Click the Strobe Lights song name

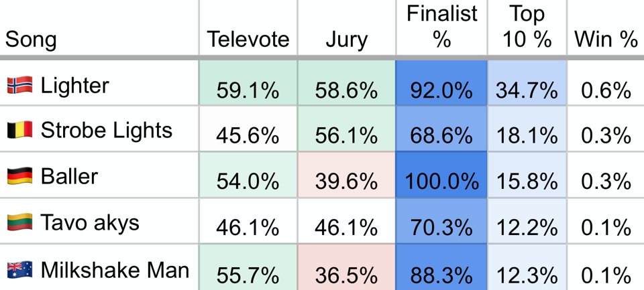(x=107, y=131)
